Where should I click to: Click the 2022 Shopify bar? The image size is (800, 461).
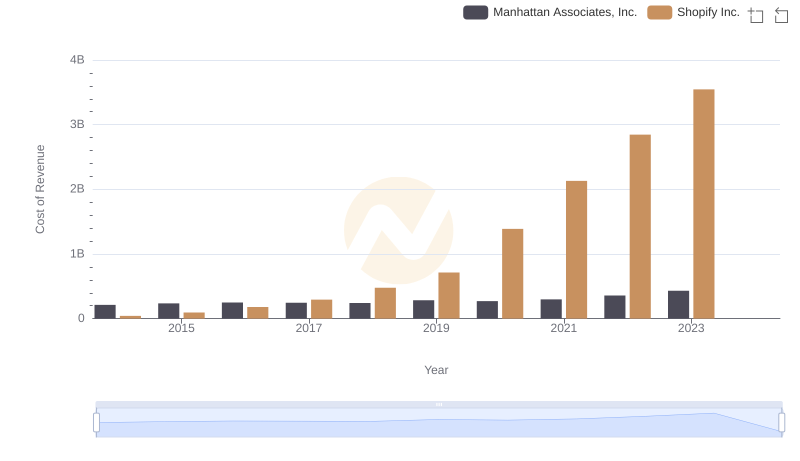640,226
